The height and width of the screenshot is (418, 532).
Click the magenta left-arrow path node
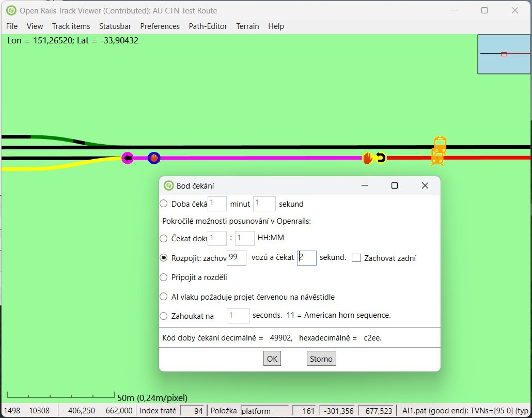point(127,158)
